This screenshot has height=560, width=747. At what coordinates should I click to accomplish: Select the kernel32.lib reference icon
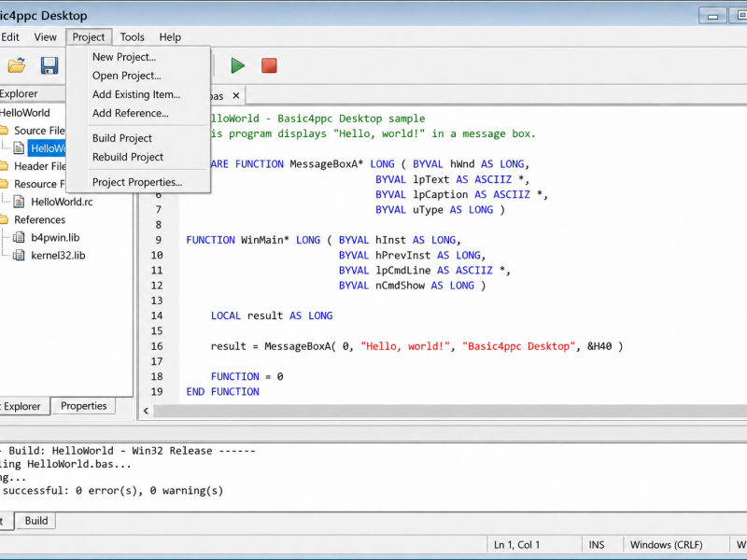[19, 255]
